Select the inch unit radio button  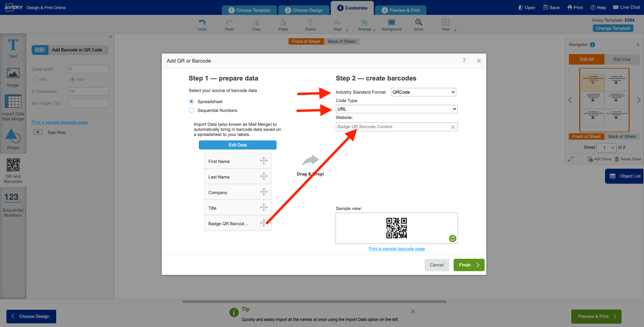tap(72, 79)
